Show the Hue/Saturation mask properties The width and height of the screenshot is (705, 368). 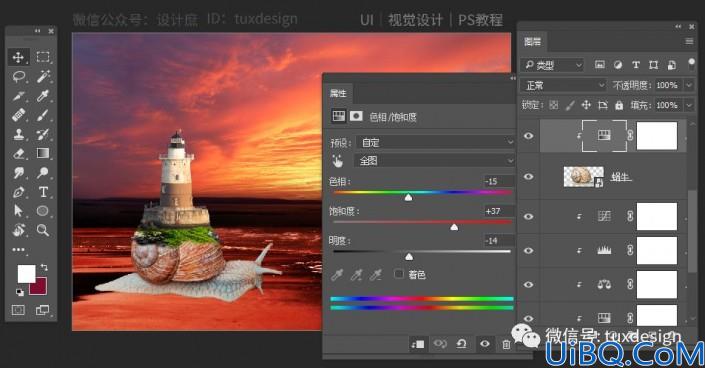356,116
